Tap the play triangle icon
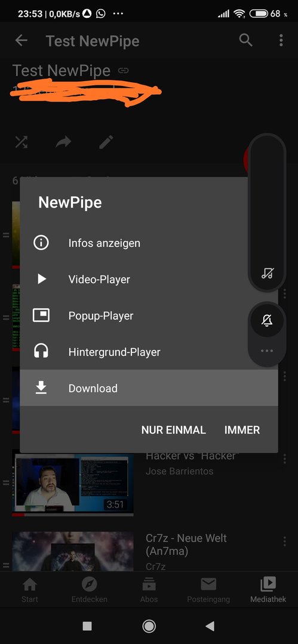 [x=42, y=279]
